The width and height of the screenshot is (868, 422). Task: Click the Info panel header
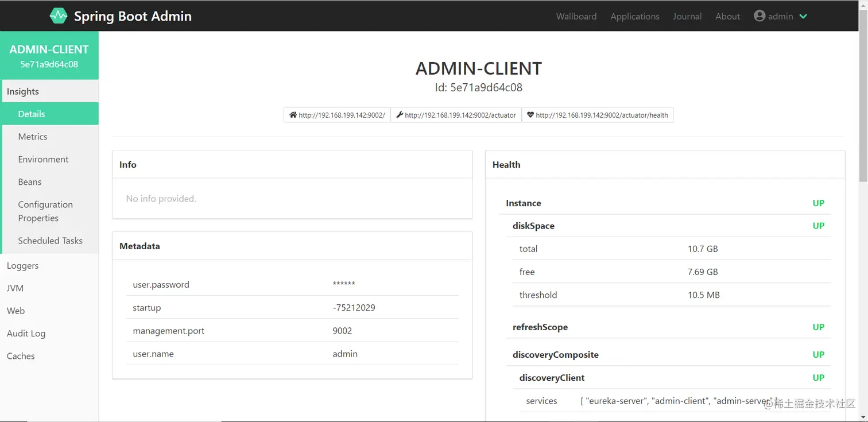click(x=292, y=165)
